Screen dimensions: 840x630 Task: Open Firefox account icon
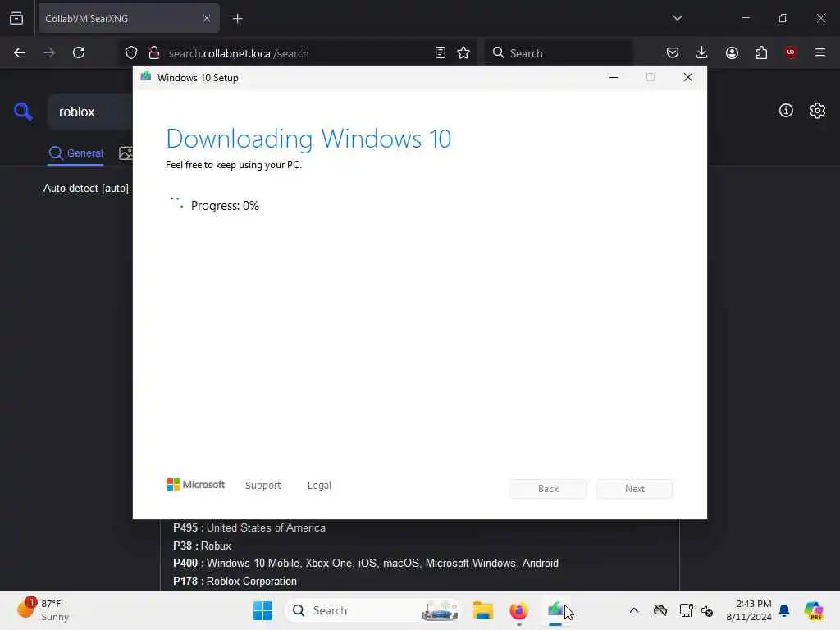click(732, 52)
